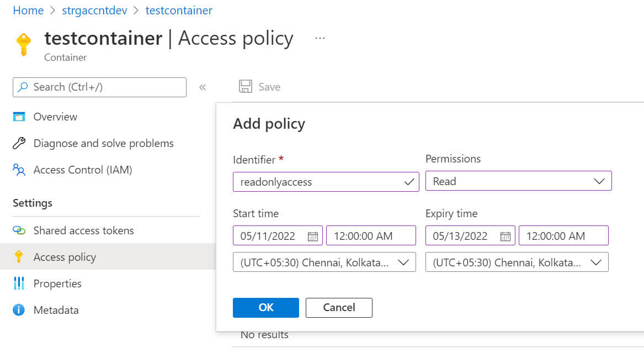
Task: Click the expiry date calendar icon
Action: point(505,236)
